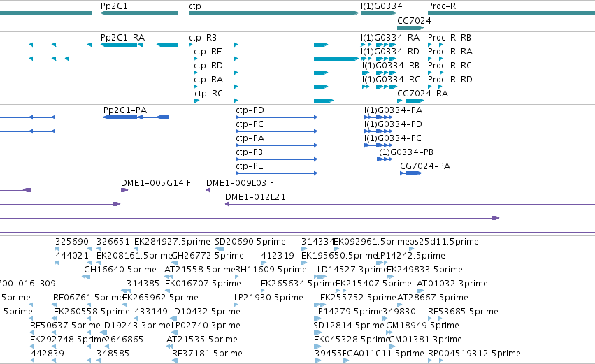The height and width of the screenshot is (364, 595).
Task: Click the AT21535.5prime EST label
Action: pos(202,340)
